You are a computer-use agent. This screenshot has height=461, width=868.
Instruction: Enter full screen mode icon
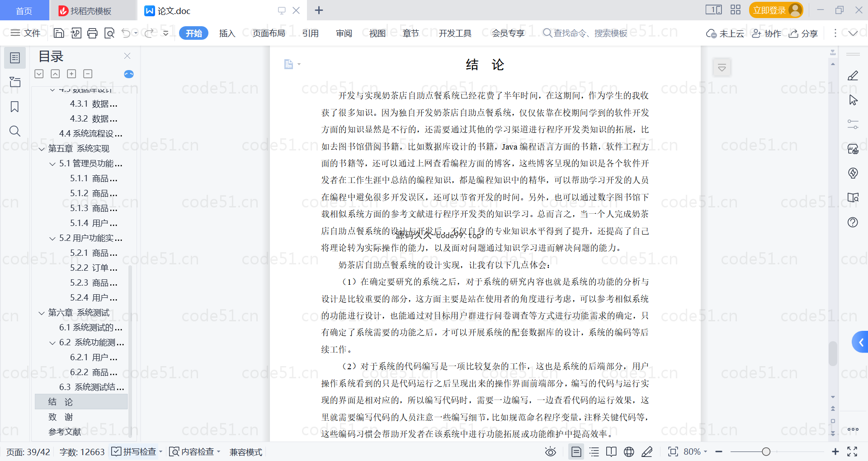[x=853, y=452]
